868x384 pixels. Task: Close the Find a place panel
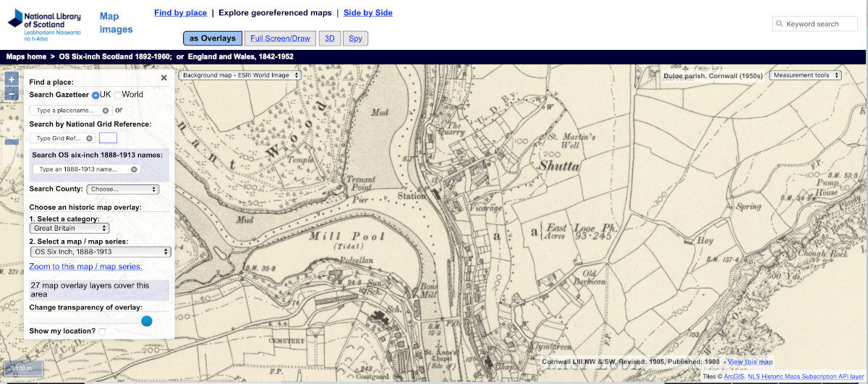163,78
